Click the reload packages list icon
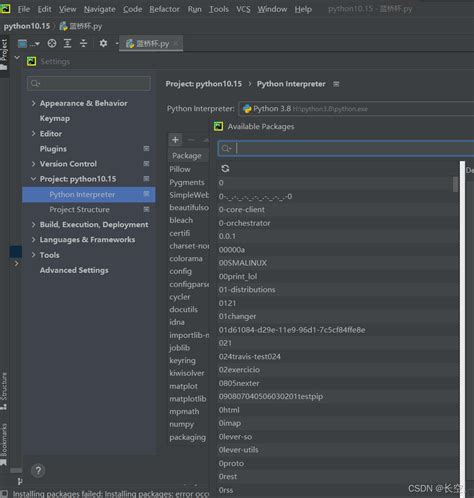Image resolution: width=474 pixels, height=498 pixels. 225,169
